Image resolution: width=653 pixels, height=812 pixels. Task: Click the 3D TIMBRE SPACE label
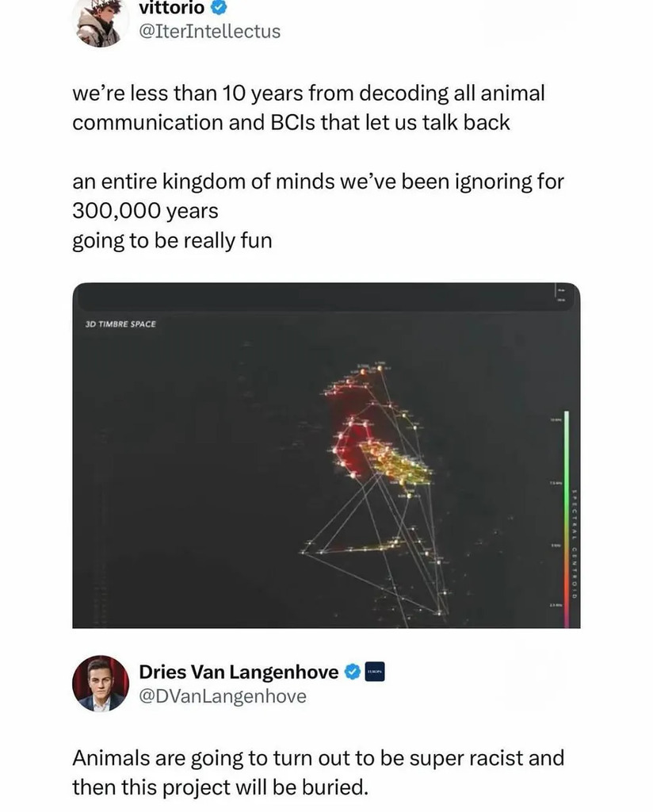(120, 324)
